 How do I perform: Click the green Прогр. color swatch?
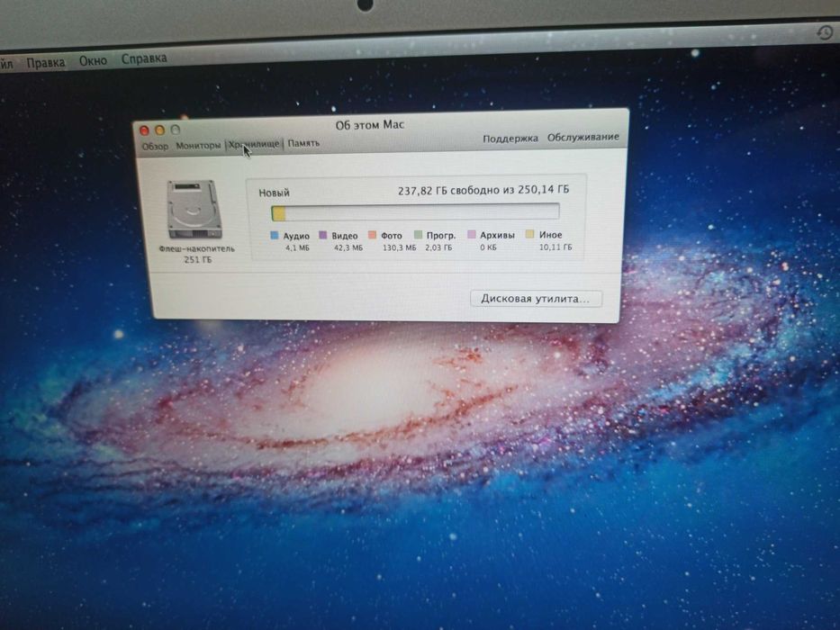coord(418,235)
